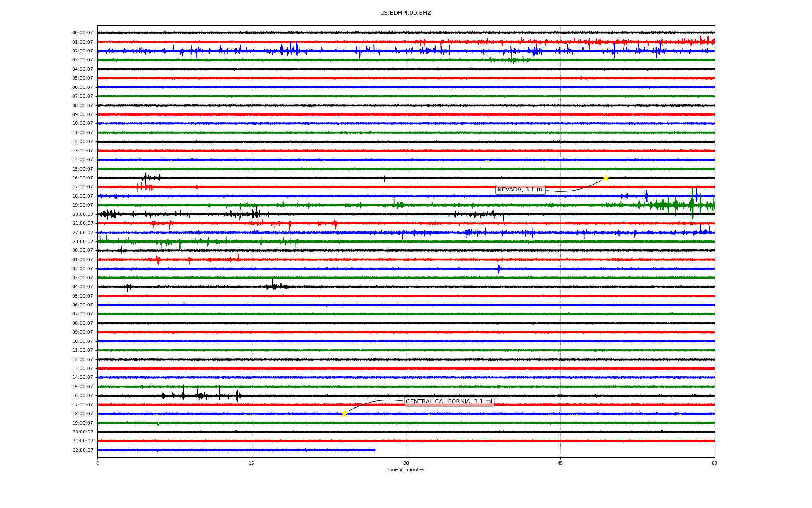Click the 0 tick label on x-axis
812x508 pixels.
[98, 463]
